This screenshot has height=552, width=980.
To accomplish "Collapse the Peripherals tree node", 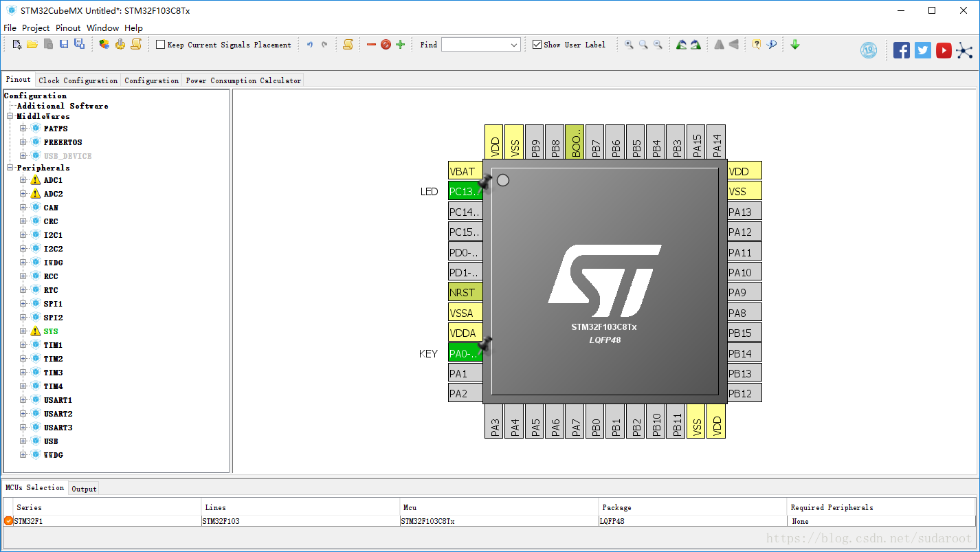I will point(10,168).
